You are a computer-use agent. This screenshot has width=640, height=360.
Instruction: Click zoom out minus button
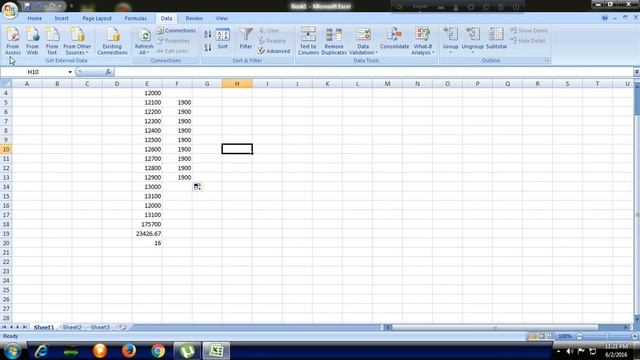(x=579, y=336)
